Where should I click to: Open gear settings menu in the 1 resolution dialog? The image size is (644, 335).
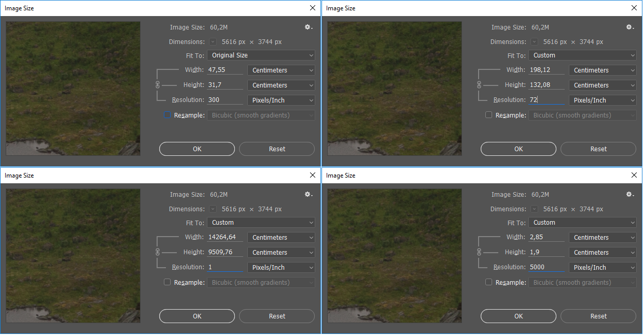coord(309,195)
